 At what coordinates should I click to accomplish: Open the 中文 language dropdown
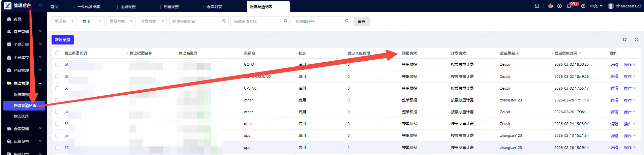pos(596,6)
